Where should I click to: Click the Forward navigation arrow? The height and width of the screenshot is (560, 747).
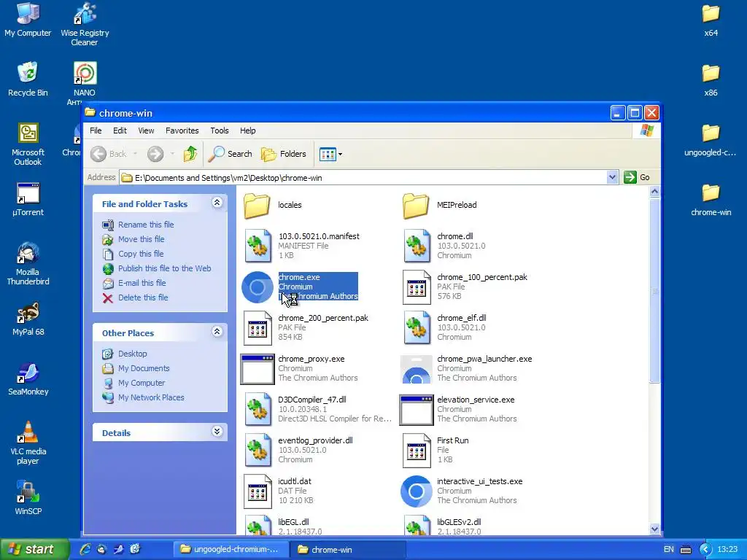[x=155, y=154]
